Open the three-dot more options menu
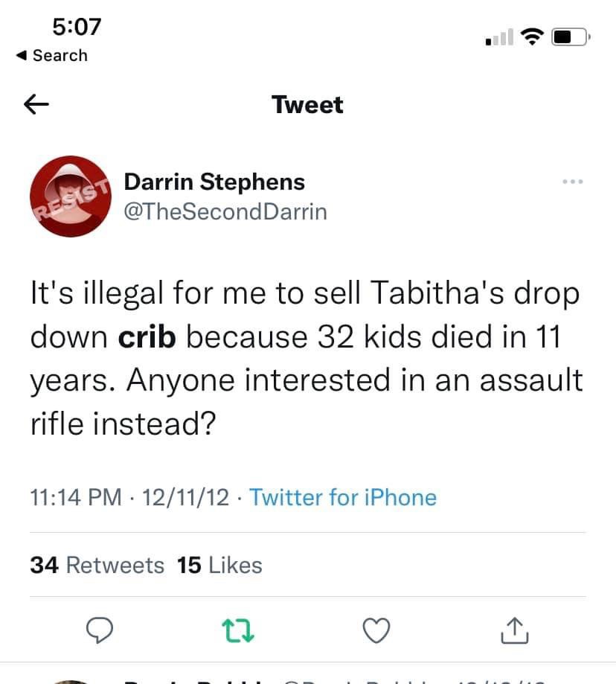The height and width of the screenshot is (684, 616). 573,182
